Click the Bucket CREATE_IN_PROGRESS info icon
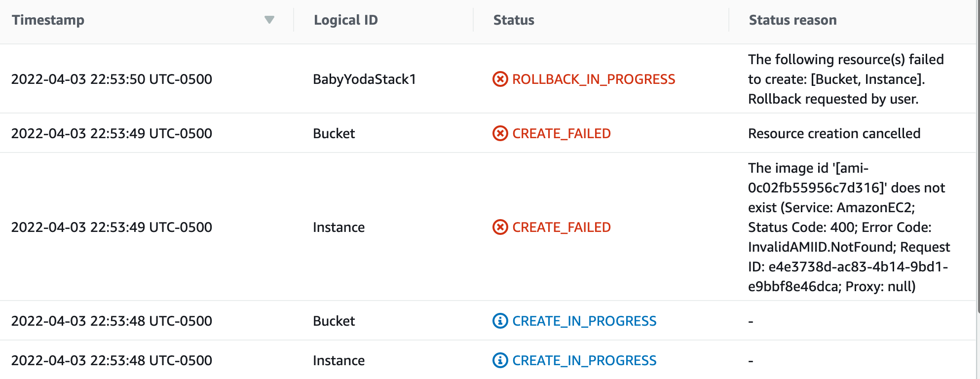 [x=500, y=321]
